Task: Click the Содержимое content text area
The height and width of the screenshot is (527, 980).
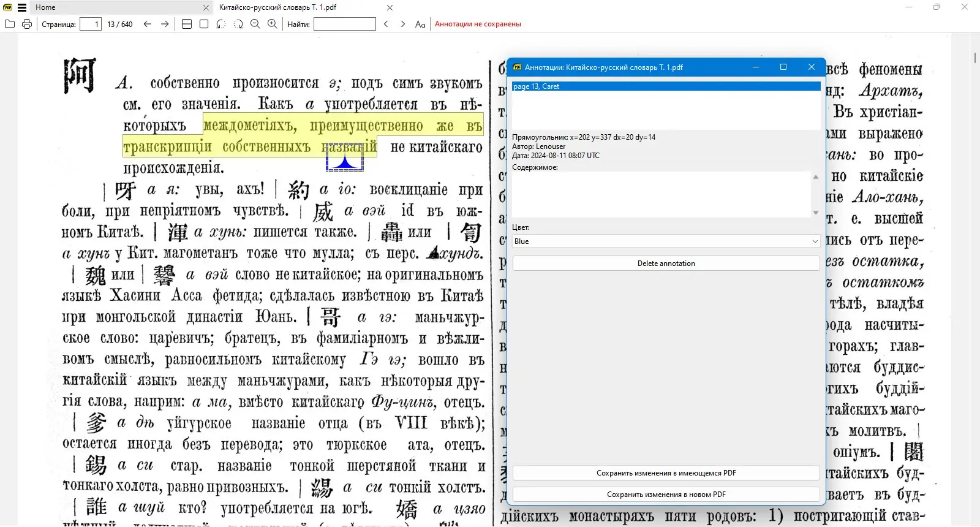Action: (661, 194)
